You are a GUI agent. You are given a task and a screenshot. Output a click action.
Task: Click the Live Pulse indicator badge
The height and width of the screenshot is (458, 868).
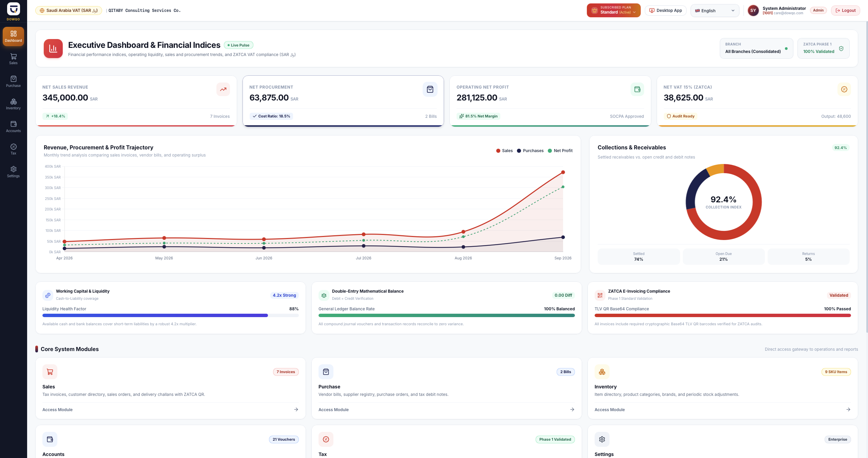[x=238, y=45]
